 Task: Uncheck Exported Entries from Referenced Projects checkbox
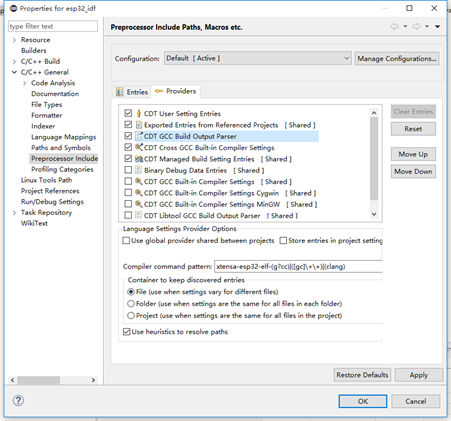[128, 125]
